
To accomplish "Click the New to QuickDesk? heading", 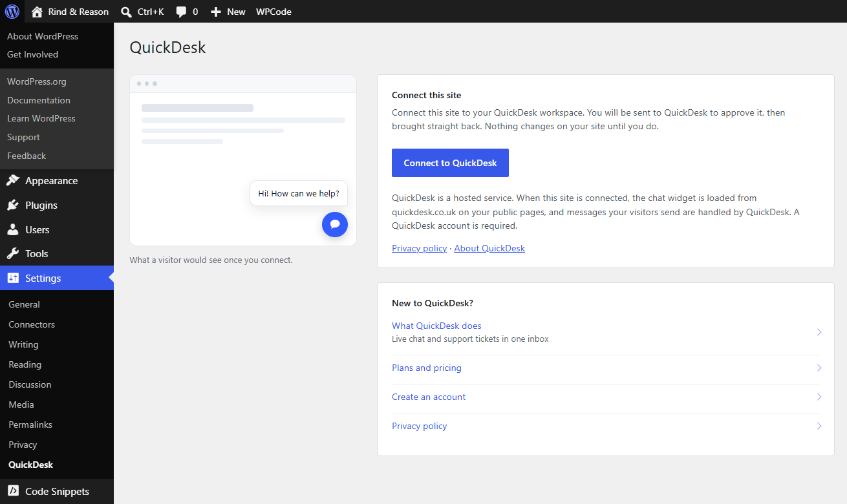I will (x=433, y=303).
